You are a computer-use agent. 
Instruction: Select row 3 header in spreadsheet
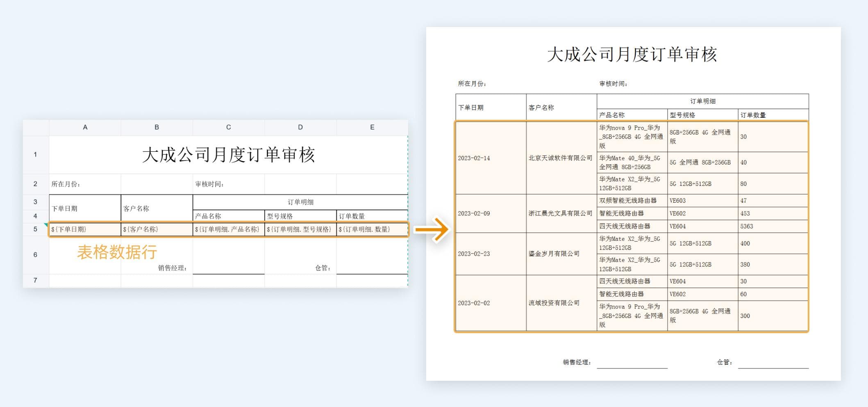pyautogui.click(x=36, y=202)
